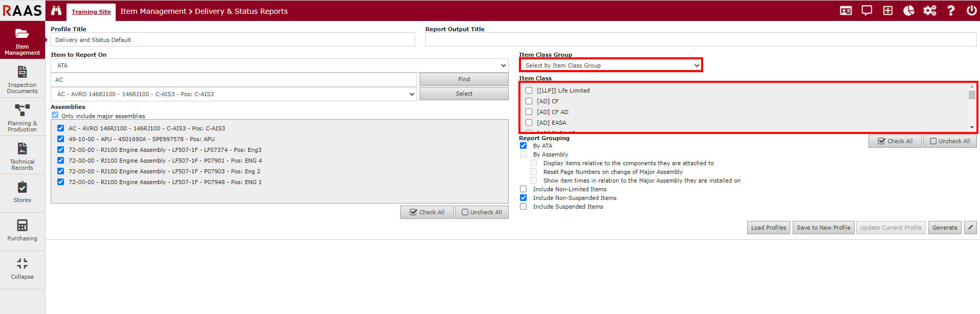Open Technical Records in the sidebar
The image size is (980, 314).
[23, 156]
